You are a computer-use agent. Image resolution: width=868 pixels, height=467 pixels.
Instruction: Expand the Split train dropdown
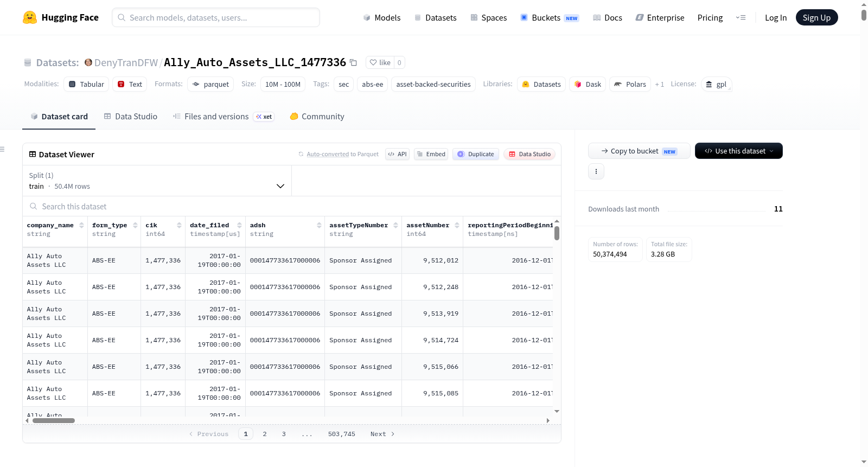pos(157,181)
